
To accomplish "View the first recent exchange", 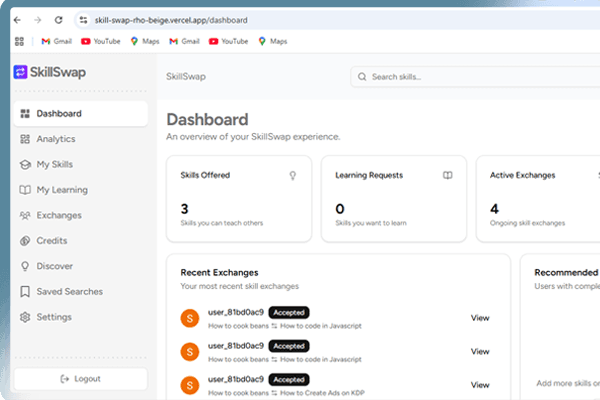I will pos(480,318).
